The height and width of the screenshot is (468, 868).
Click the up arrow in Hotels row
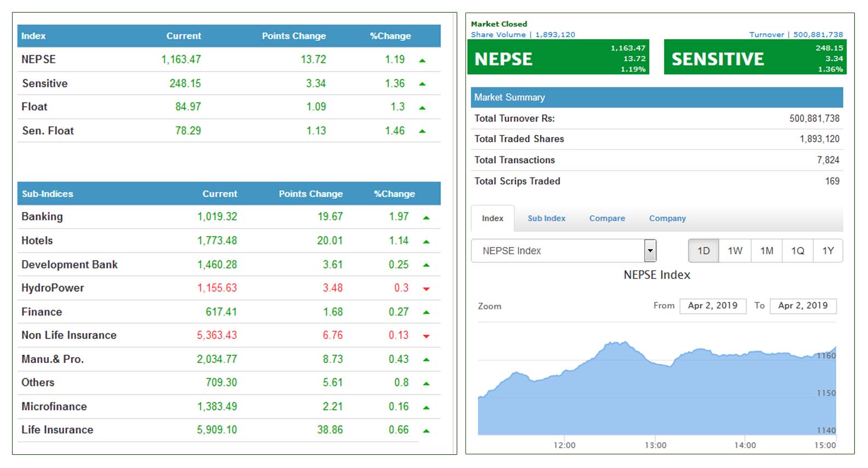click(x=426, y=242)
